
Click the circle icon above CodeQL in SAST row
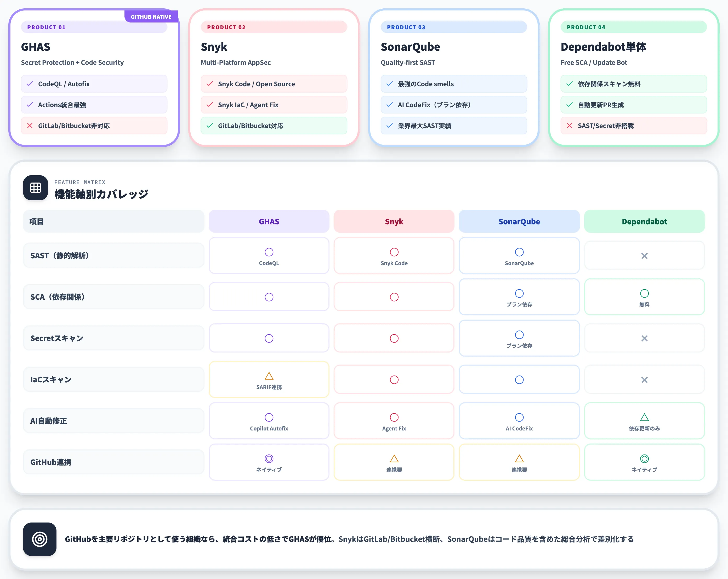coord(269,252)
